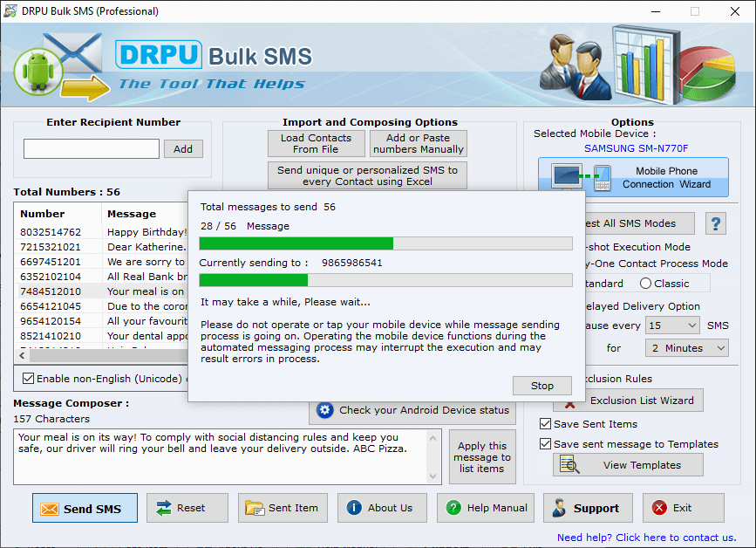Click the Exit button

684,508
